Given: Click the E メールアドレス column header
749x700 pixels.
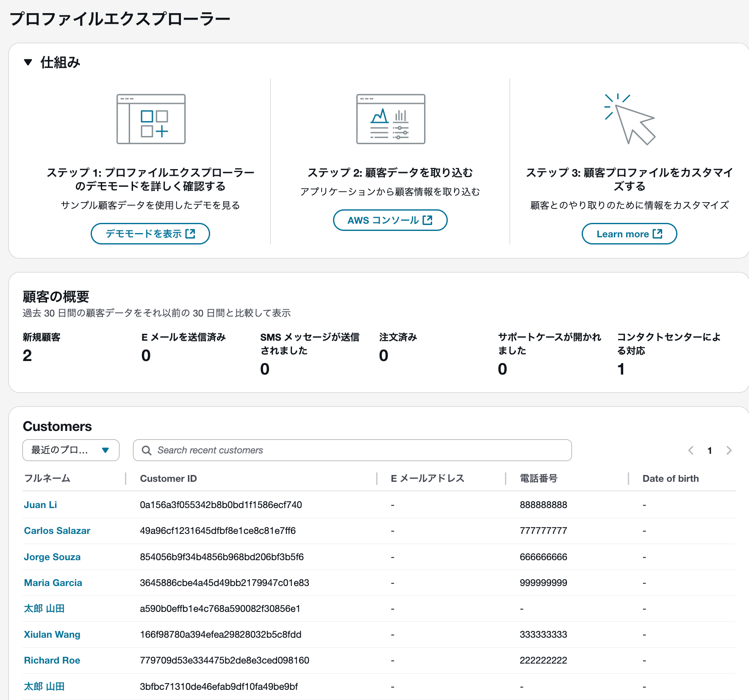Looking at the screenshot, I should [x=427, y=478].
